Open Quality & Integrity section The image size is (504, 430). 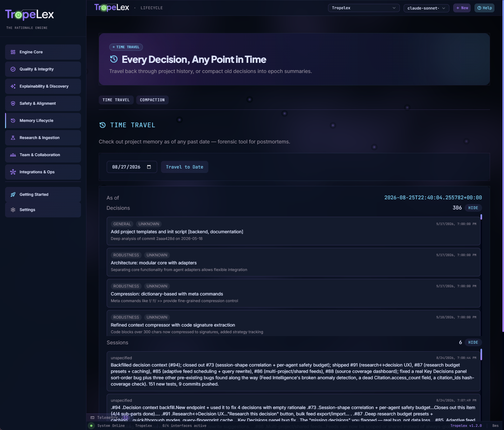(43, 69)
